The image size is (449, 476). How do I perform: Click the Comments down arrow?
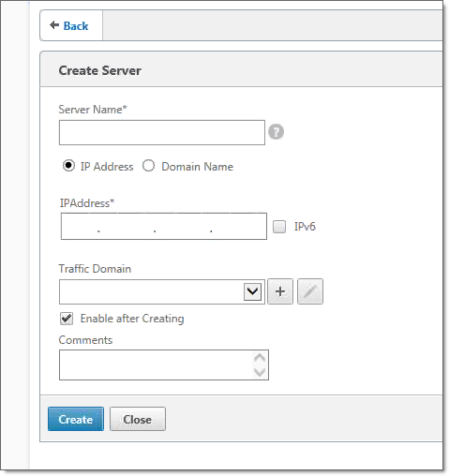point(260,372)
